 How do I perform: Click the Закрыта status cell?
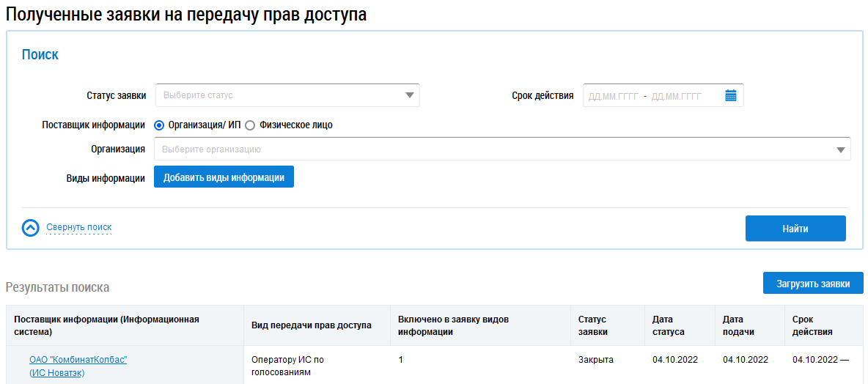[x=595, y=360]
